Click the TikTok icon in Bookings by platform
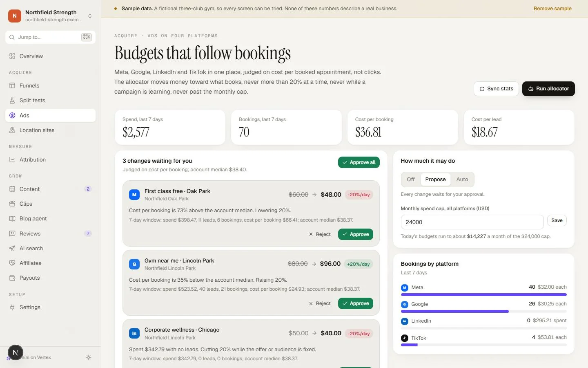This screenshot has height=368, width=588. point(405,338)
